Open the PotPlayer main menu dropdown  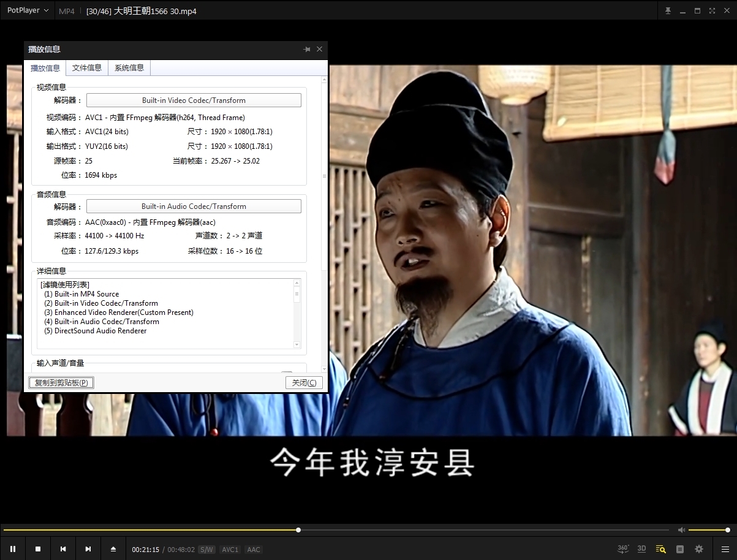28,10
